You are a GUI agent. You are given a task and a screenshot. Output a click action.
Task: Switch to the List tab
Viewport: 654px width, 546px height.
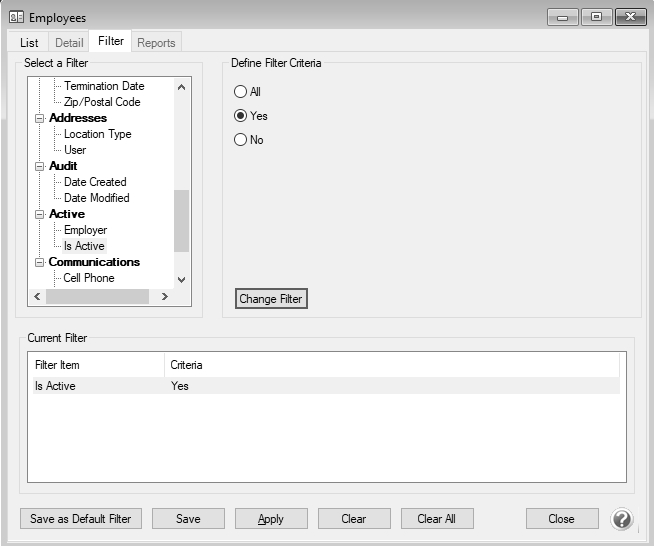pos(29,42)
